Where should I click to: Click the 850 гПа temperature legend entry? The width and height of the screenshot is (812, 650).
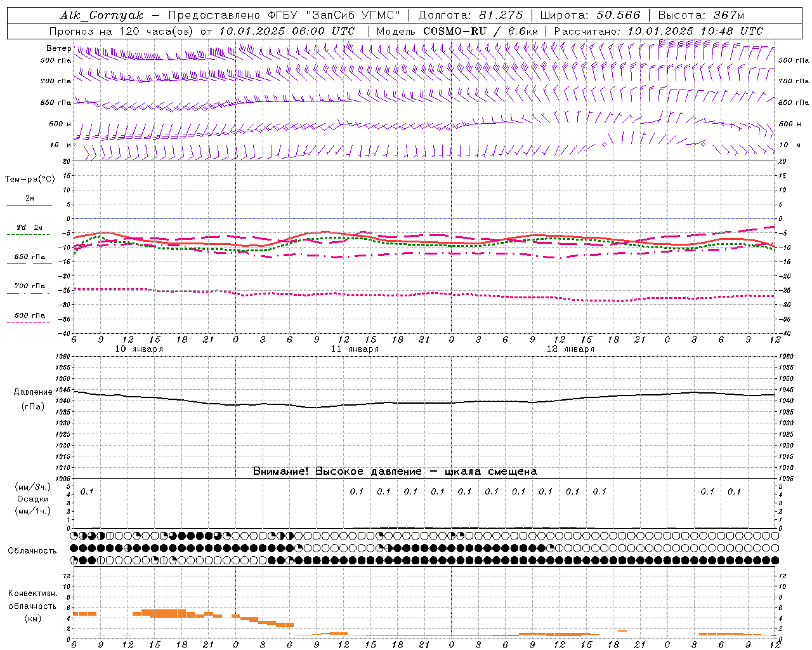point(30,257)
